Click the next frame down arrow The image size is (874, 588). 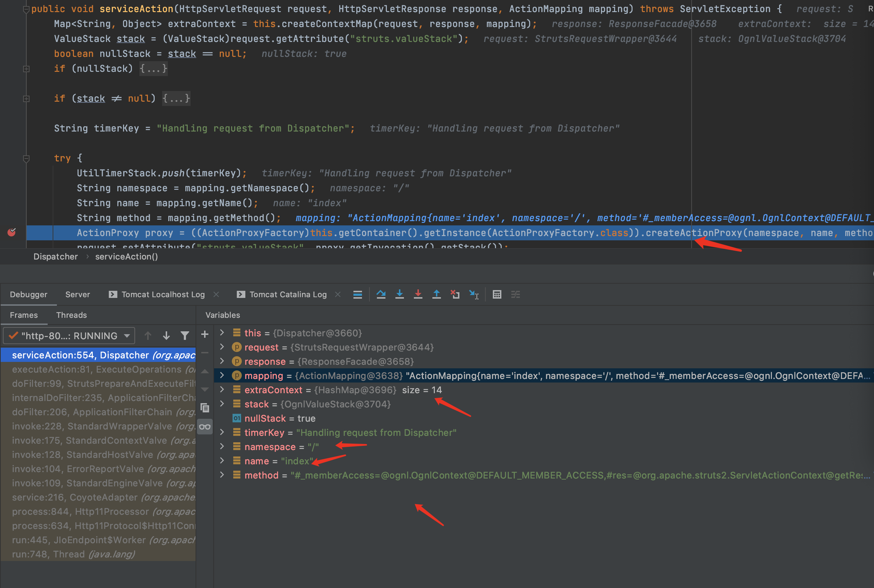[166, 336]
